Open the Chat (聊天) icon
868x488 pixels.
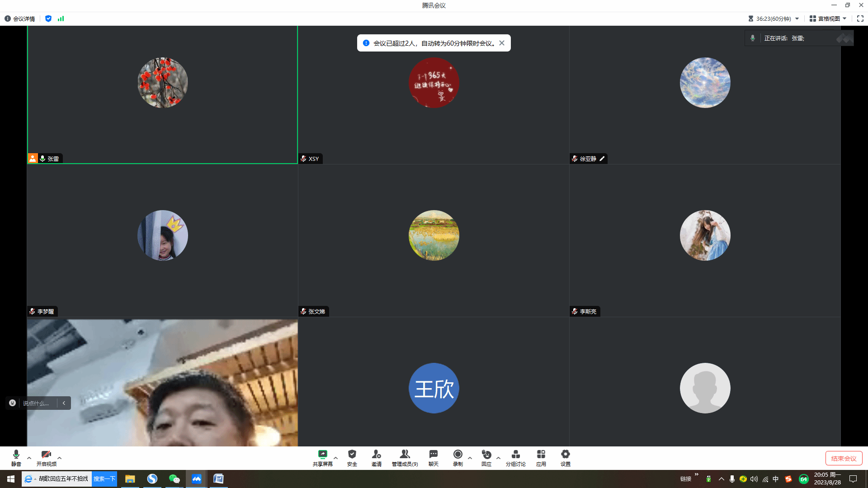click(433, 455)
